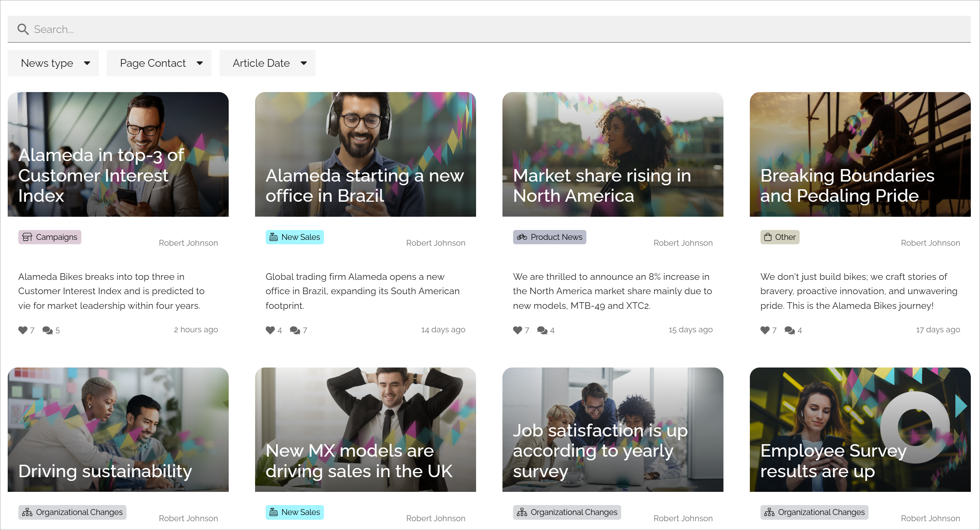Like the Brazil office article
The width and height of the screenshot is (980, 530).
[270, 330]
